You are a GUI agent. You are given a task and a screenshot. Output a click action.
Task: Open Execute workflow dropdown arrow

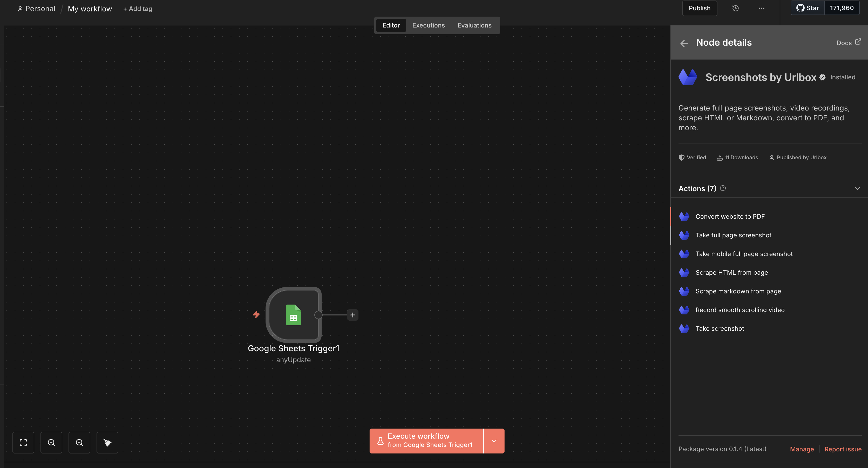494,441
